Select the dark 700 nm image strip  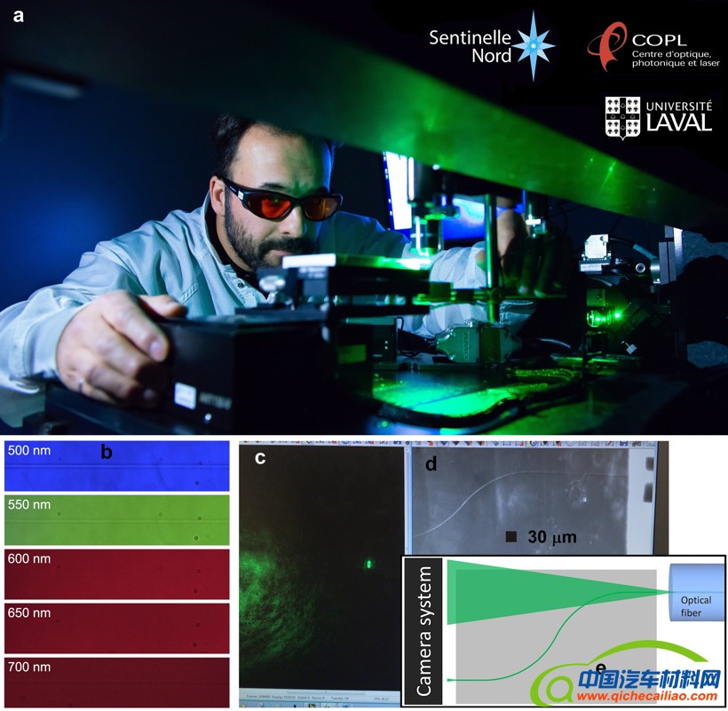(116, 681)
